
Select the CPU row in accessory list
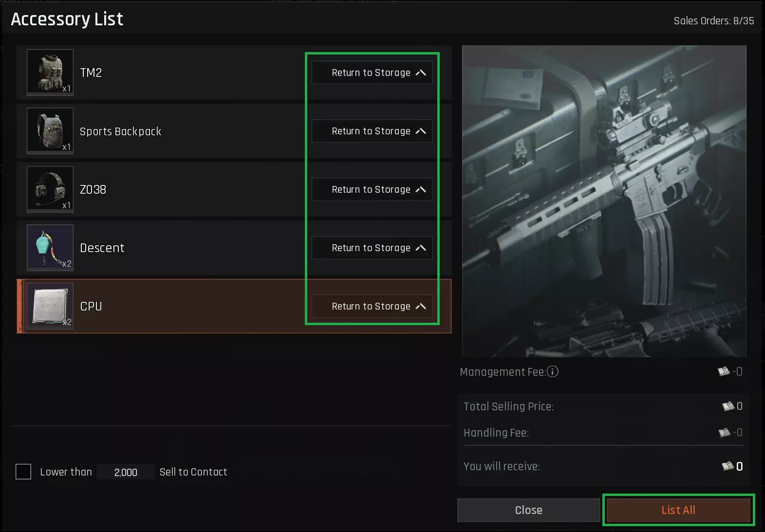coord(195,306)
